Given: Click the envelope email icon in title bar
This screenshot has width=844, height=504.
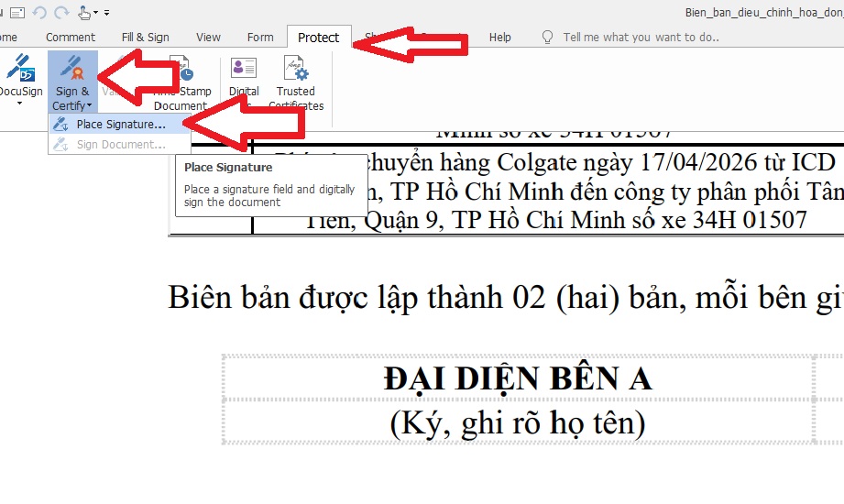Looking at the screenshot, I should point(17,13).
